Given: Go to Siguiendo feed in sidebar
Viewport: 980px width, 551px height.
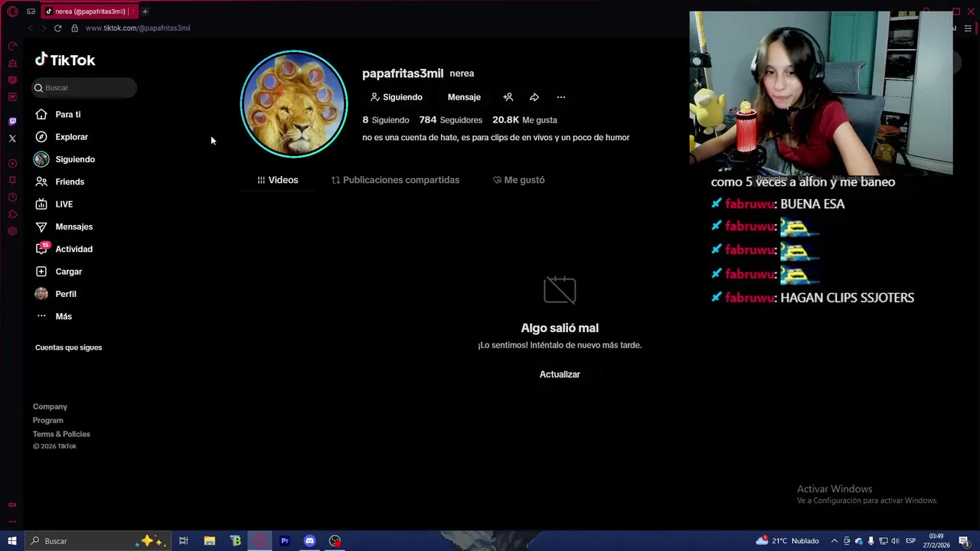Looking at the screenshot, I should 64,159.
